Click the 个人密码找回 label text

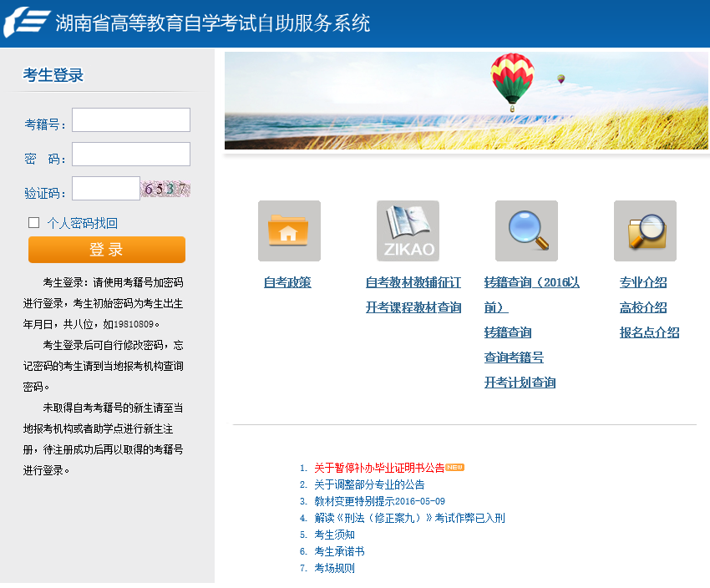pyautogui.click(x=83, y=223)
